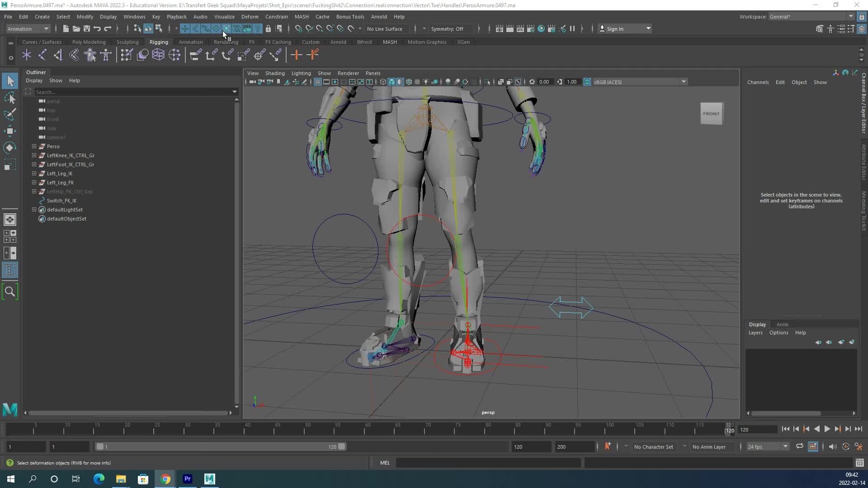Viewport: 868px width, 488px height.
Task: Open the No Character Set dropdown
Action: point(654,446)
